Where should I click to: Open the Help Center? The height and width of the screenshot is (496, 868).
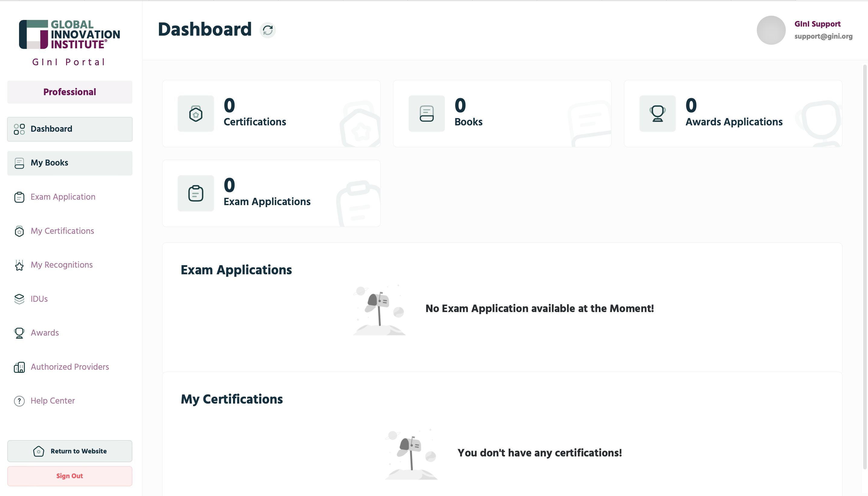coord(70,401)
